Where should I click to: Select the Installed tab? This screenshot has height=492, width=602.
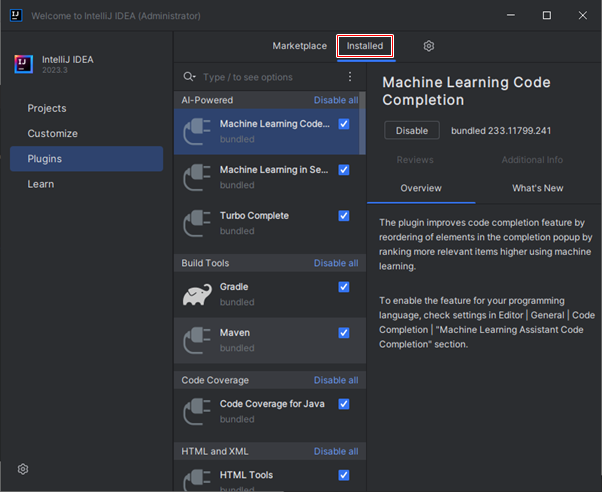[x=365, y=46]
